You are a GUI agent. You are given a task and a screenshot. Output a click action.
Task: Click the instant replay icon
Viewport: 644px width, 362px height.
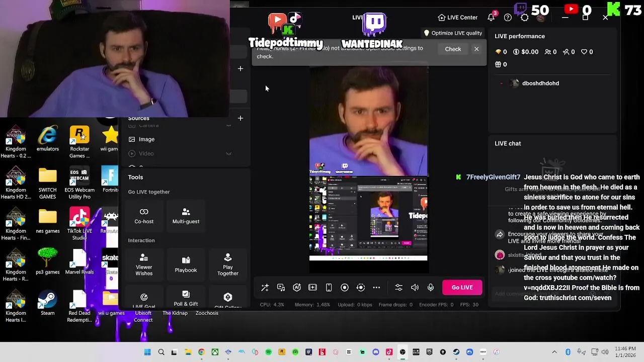coord(360,288)
